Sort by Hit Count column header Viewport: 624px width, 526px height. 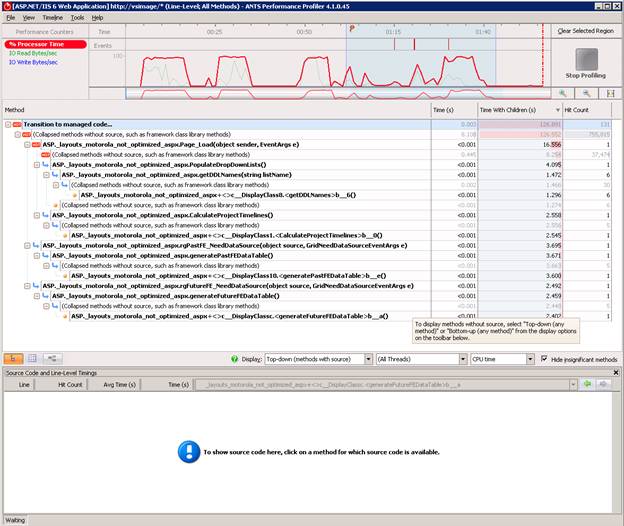[x=587, y=110]
